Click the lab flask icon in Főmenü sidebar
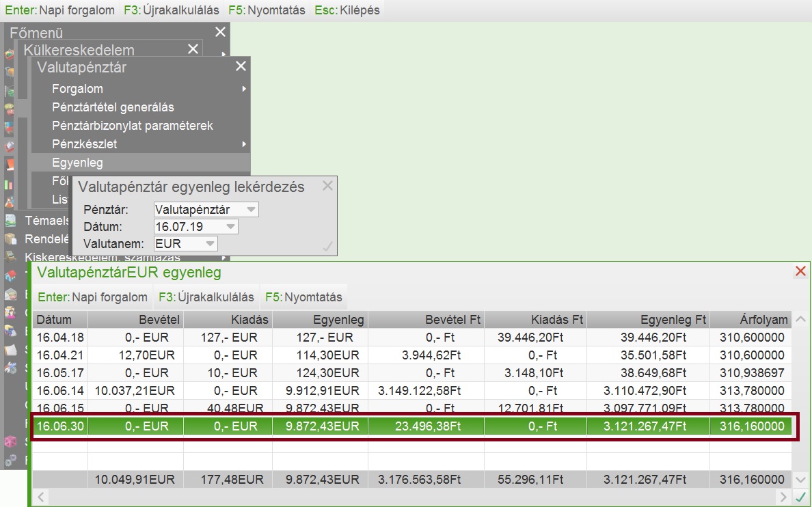 pyautogui.click(x=10, y=202)
